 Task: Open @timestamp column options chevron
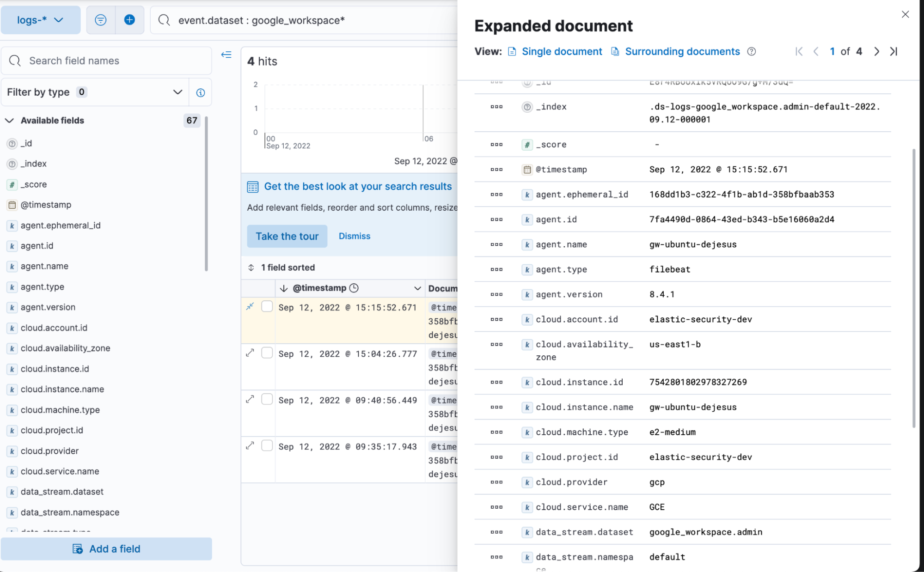(417, 288)
